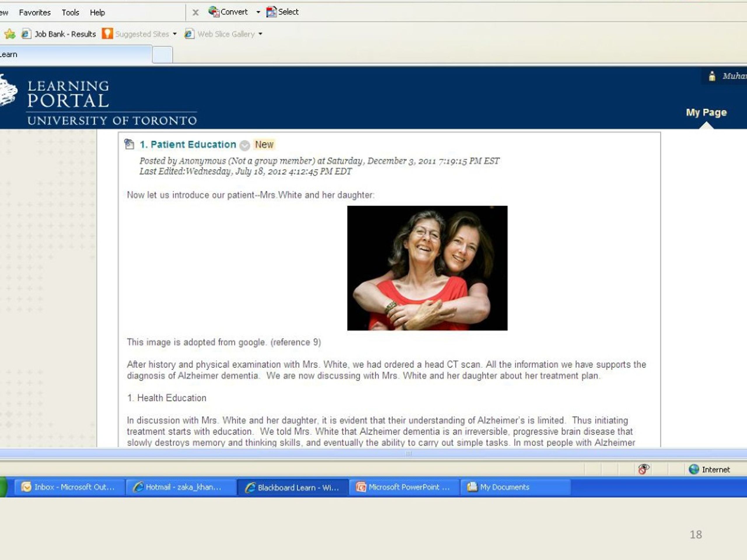
Task: Open the Job Bank - Results bookmark
Action: point(59,34)
